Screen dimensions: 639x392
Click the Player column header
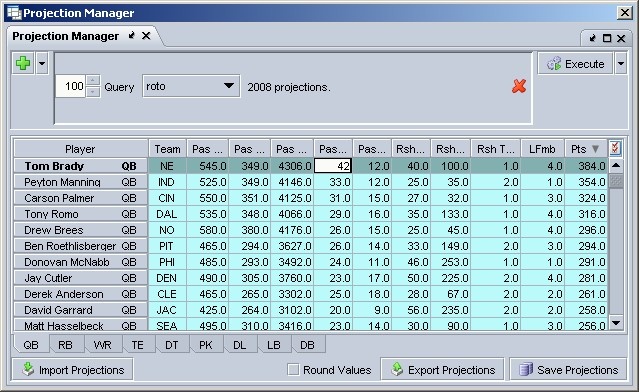tap(80, 149)
